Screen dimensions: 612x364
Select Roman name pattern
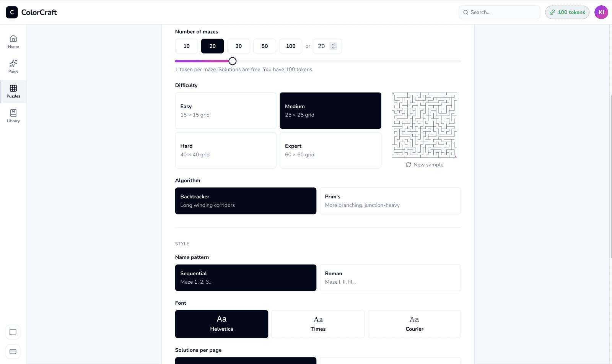click(x=390, y=278)
